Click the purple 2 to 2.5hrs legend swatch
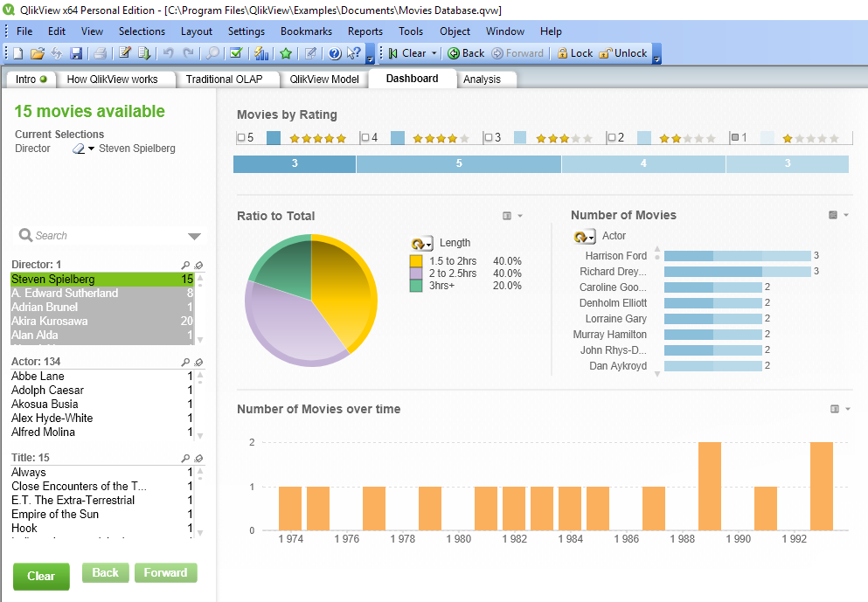This screenshot has width=868, height=602. click(x=416, y=273)
